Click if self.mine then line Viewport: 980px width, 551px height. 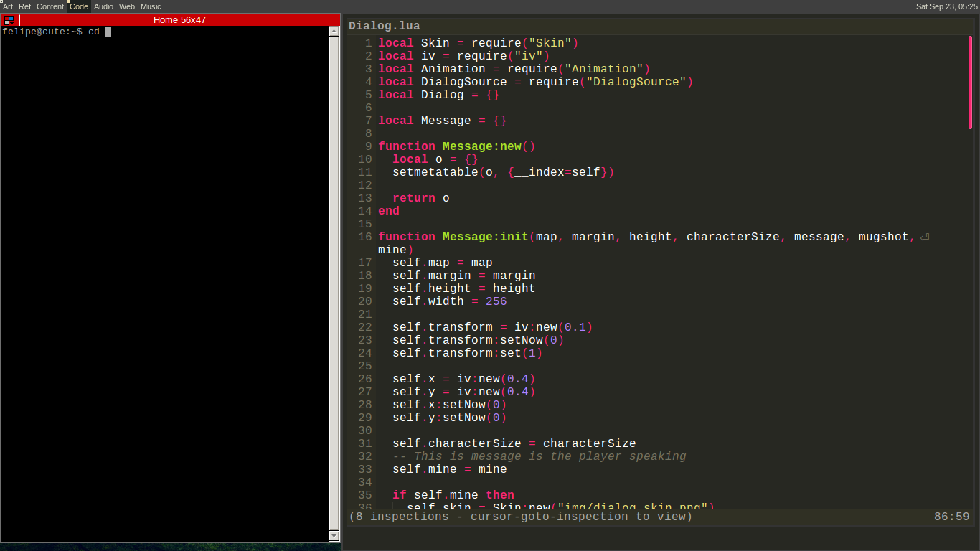(x=453, y=495)
